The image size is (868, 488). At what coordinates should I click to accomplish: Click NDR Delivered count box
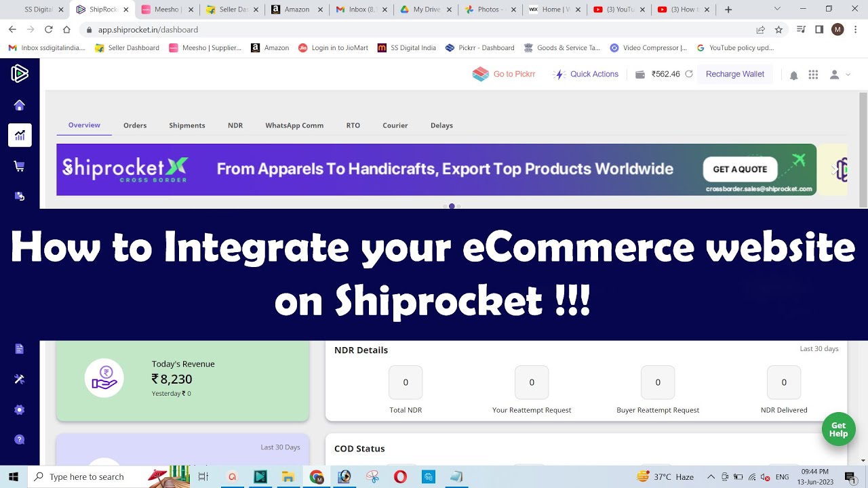point(784,382)
